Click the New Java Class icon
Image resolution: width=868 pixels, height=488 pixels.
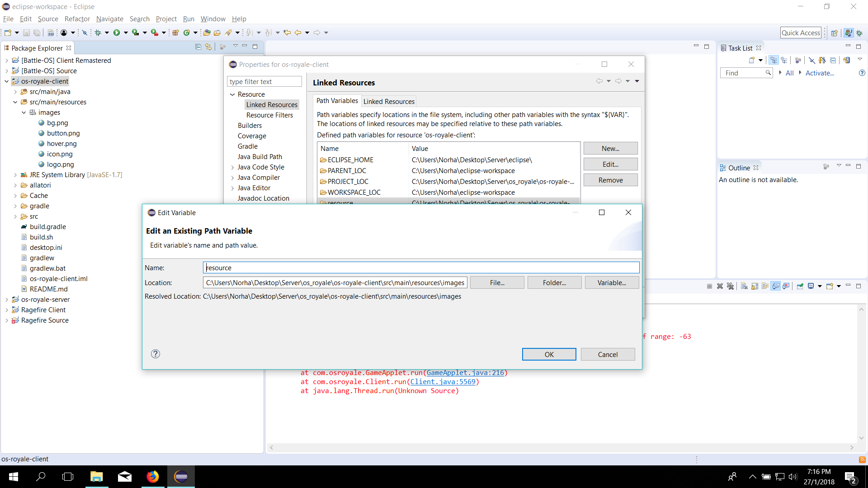pyautogui.click(x=186, y=33)
